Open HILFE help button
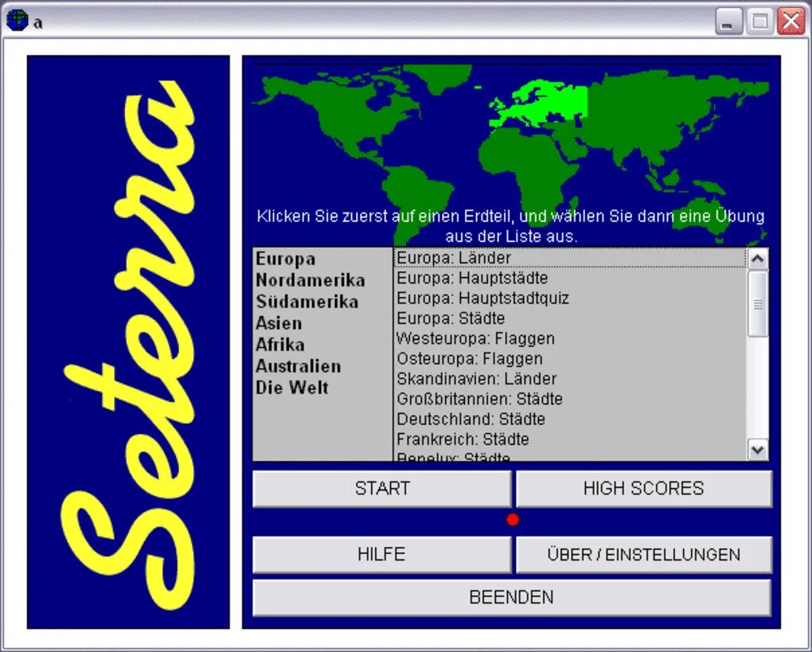Image resolution: width=812 pixels, height=652 pixels. click(382, 554)
